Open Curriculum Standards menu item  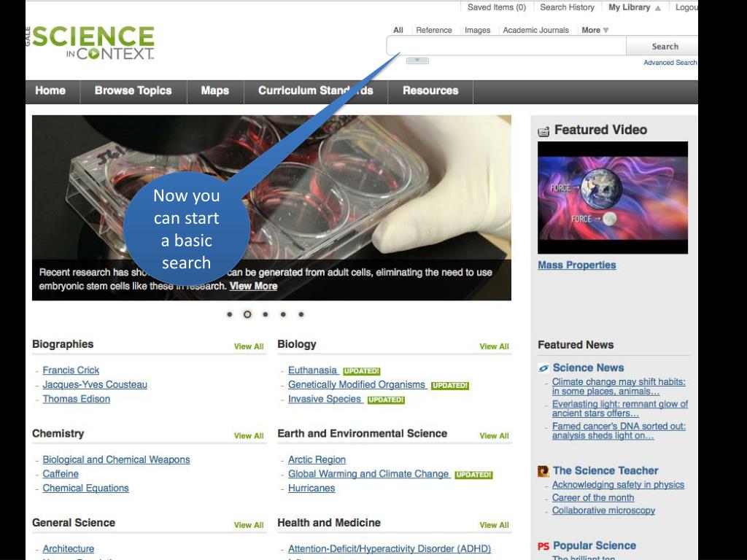coord(315,91)
